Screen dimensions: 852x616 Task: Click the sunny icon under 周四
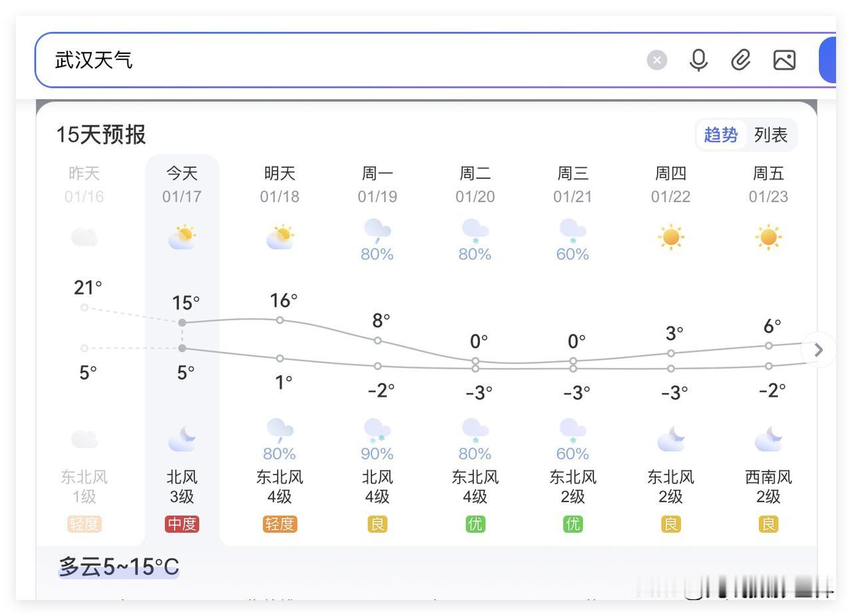pyautogui.click(x=670, y=236)
